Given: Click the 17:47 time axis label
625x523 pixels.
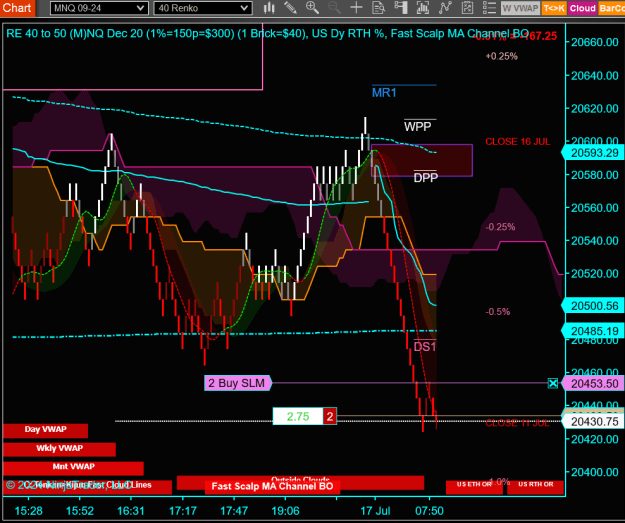Looking at the screenshot, I should 234,511.
